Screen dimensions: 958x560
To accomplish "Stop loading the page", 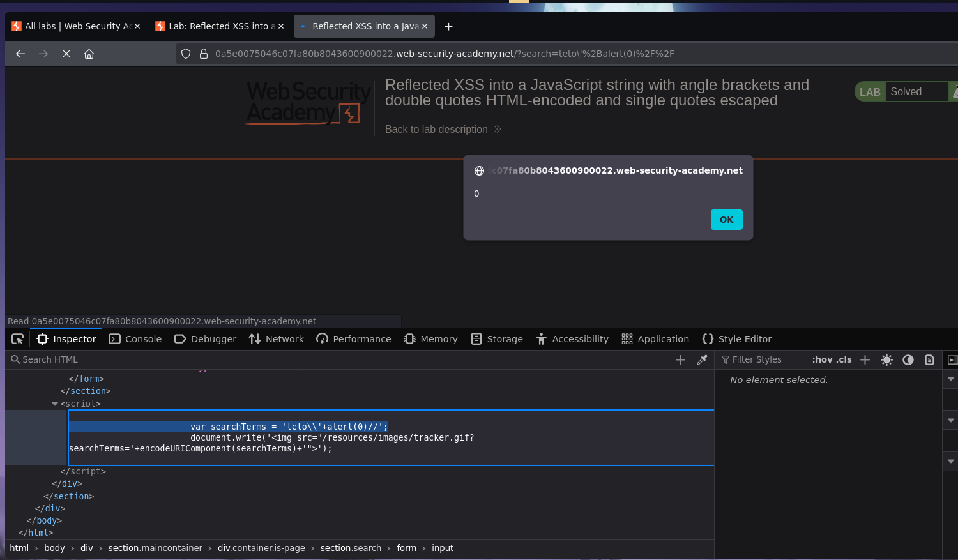I will (x=66, y=54).
